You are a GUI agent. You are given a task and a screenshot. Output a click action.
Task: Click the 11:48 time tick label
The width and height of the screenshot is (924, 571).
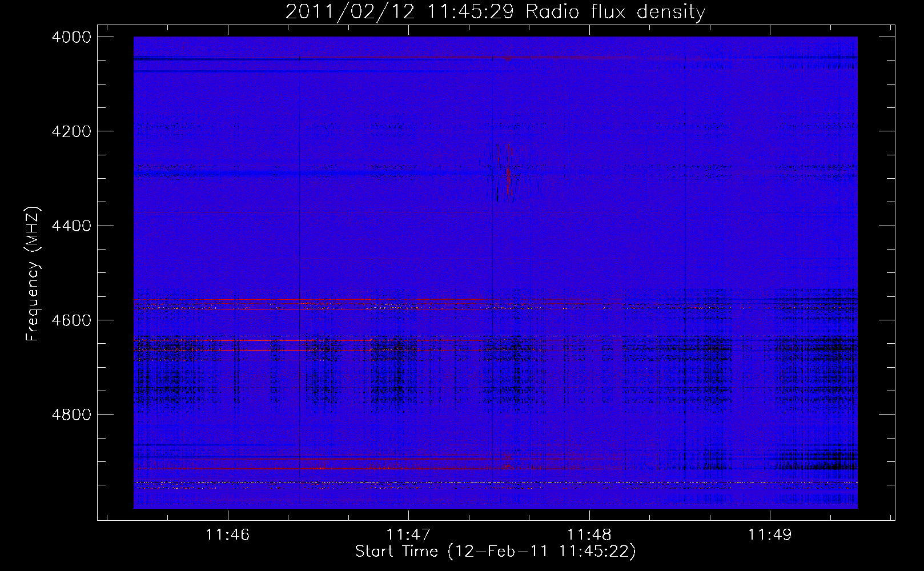(589, 534)
